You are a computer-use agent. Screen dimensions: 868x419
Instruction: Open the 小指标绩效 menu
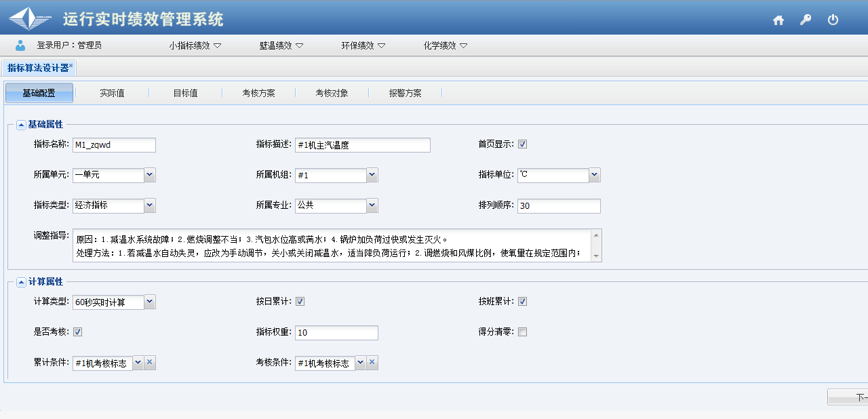click(x=195, y=45)
